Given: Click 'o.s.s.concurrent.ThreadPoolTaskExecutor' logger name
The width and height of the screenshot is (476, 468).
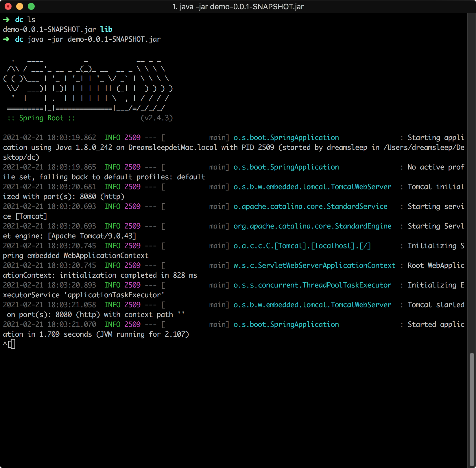Looking at the screenshot, I should click(x=313, y=285).
